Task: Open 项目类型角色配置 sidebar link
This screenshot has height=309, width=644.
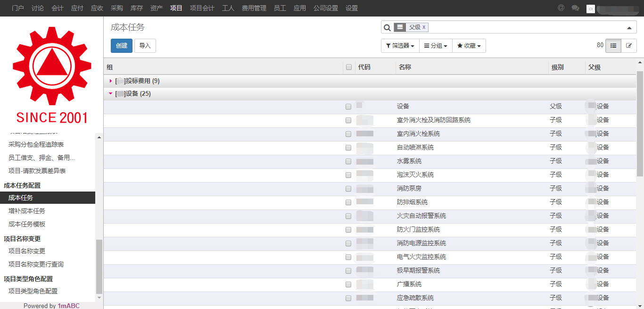Action: click(x=33, y=291)
